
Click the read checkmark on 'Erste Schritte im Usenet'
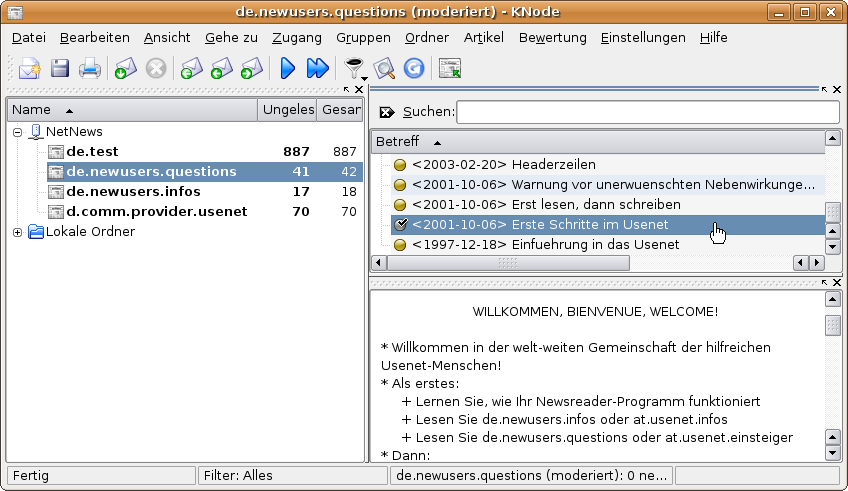pos(400,224)
